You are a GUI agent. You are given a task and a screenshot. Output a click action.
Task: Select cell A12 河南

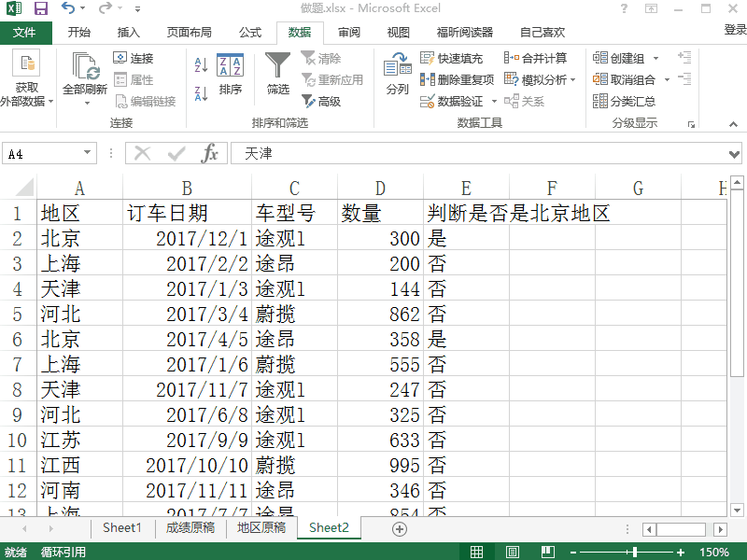(x=79, y=491)
